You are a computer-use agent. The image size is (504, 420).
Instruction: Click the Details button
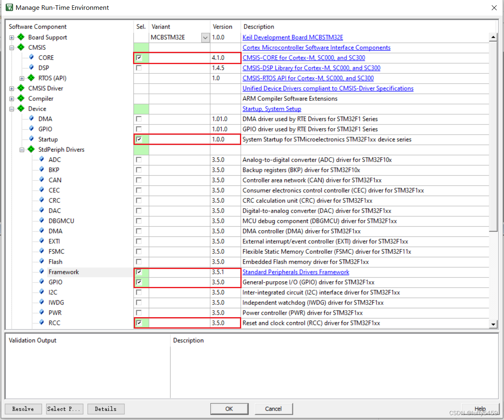tap(106, 409)
